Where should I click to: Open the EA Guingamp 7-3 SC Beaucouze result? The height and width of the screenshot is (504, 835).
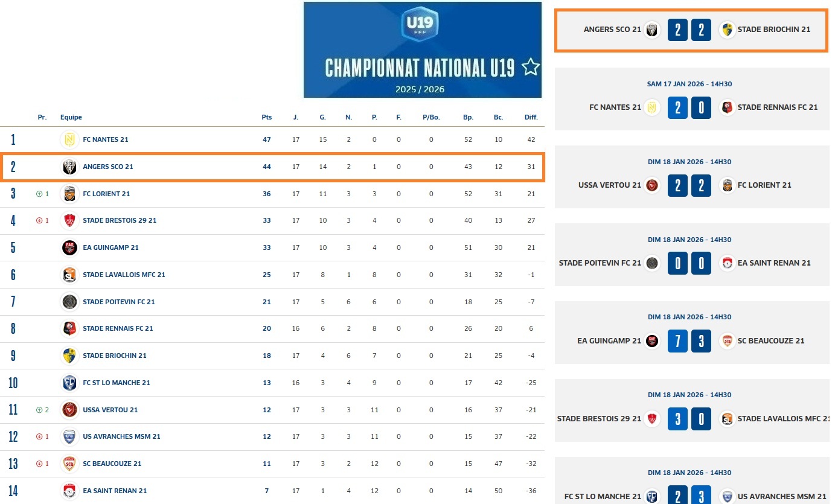click(x=689, y=341)
